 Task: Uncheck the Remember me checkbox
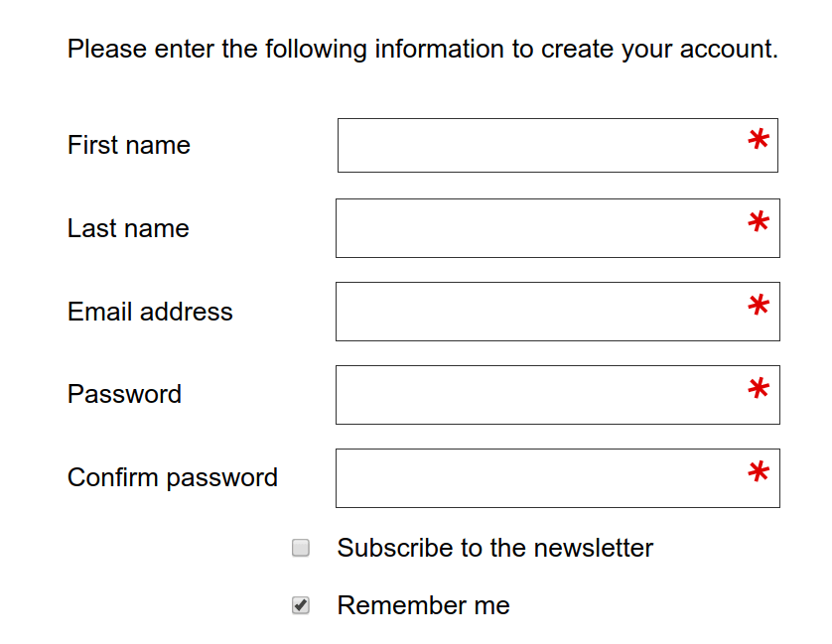tap(301, 605)
